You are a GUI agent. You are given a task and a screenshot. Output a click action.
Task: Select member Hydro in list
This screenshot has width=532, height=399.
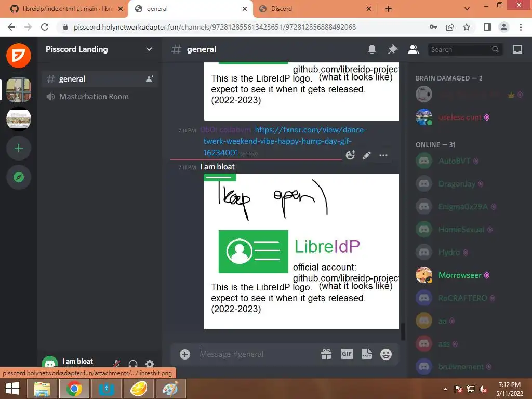[x=469, y=252]
